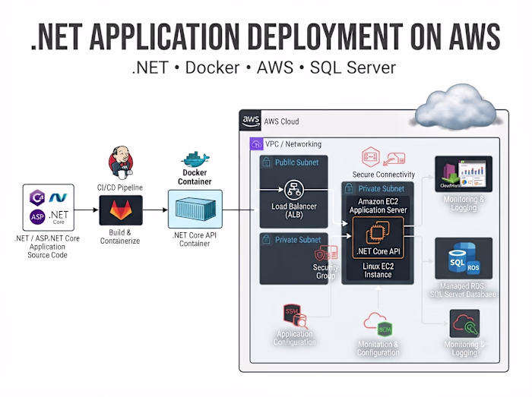Click the GitLab fox logo
The image size is (532, 397).
click(121, 210)
